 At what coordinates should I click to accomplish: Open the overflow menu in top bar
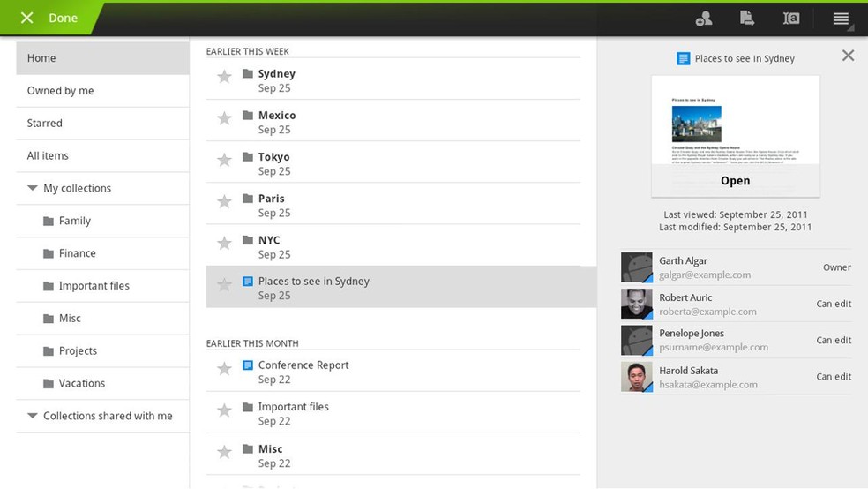coord(841,19)
